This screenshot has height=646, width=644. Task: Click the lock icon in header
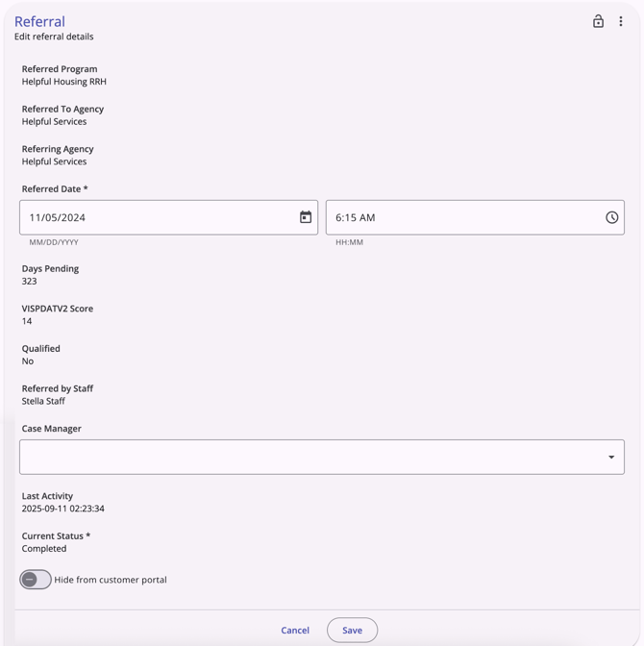pos(598,21)
